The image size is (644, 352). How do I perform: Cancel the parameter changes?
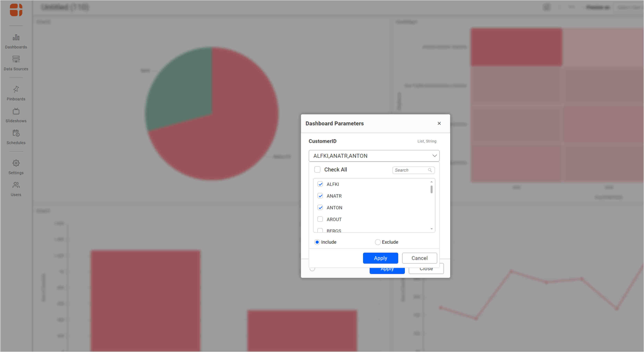coord(419,258)
